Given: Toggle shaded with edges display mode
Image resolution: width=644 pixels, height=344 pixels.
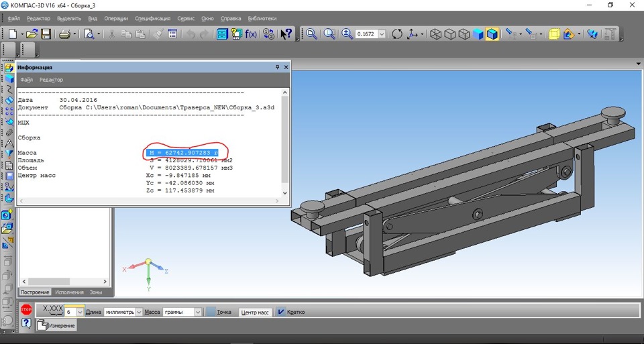Looking at the screenshot, I should click(x=492, y=34).
